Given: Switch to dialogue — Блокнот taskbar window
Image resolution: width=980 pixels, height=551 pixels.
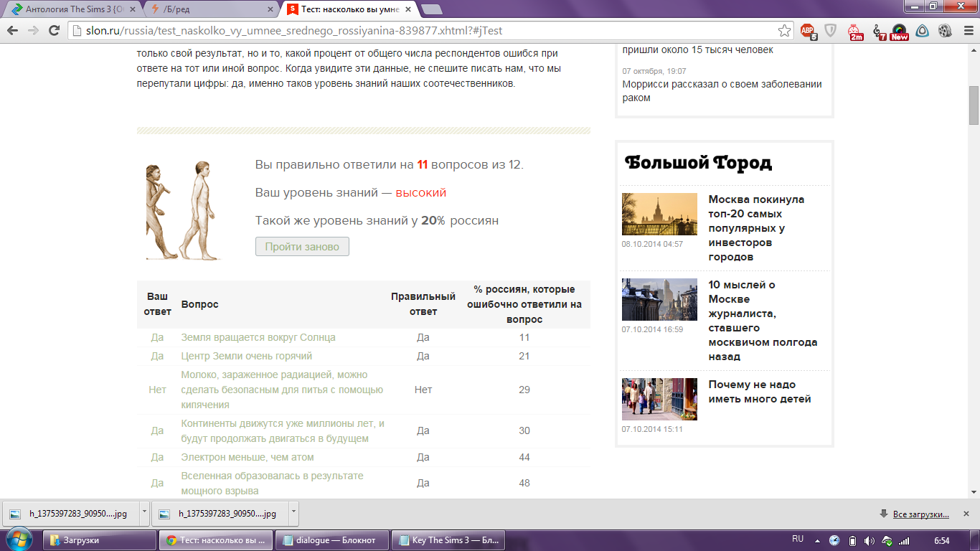Looking at the screenshot, I should [x=333, y=540].
